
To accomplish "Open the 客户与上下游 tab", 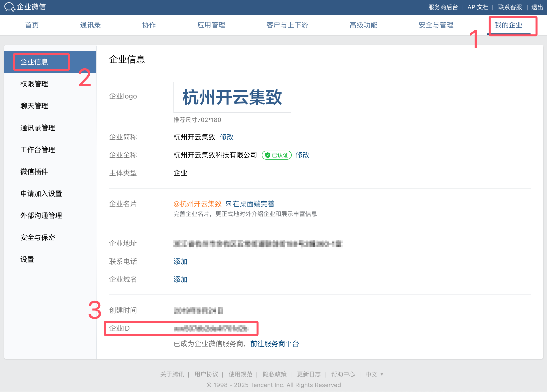I will tap(287, 25).
